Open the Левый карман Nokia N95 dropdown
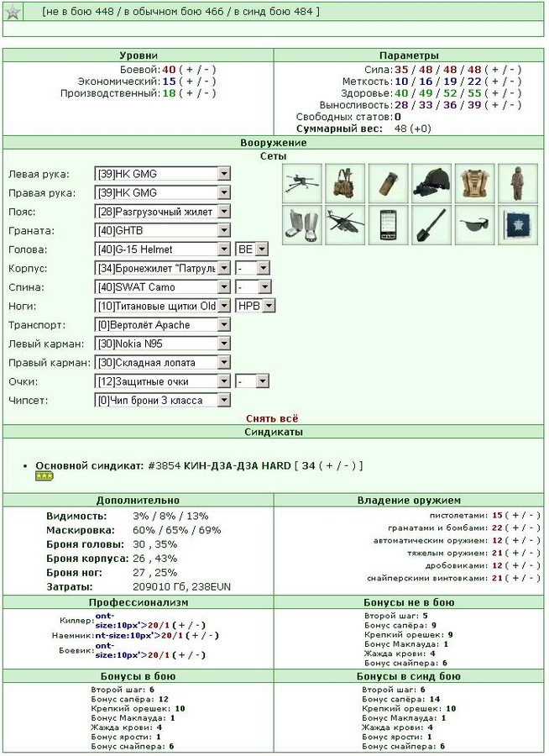Image resolution: width=549 pixels, height=756 pixels. pyautogui.click(x=163, y=344)
